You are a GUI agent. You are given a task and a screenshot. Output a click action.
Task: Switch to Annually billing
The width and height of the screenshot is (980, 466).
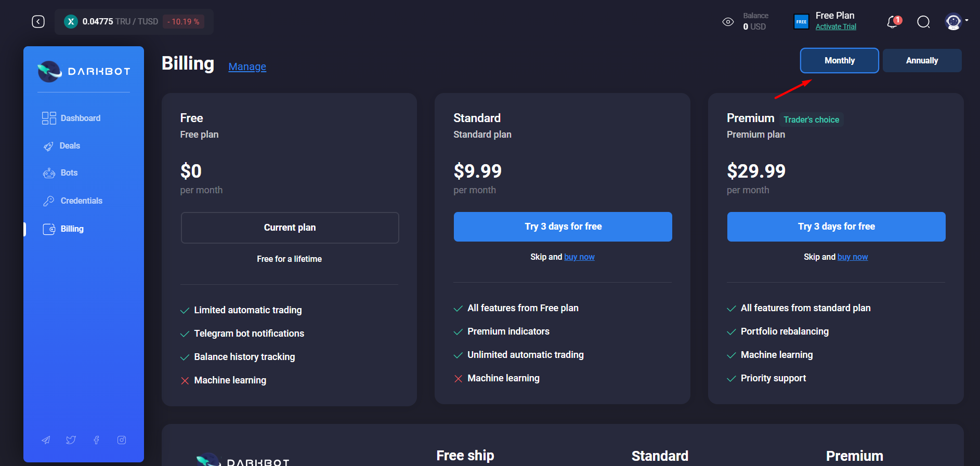tap(922, 60)
